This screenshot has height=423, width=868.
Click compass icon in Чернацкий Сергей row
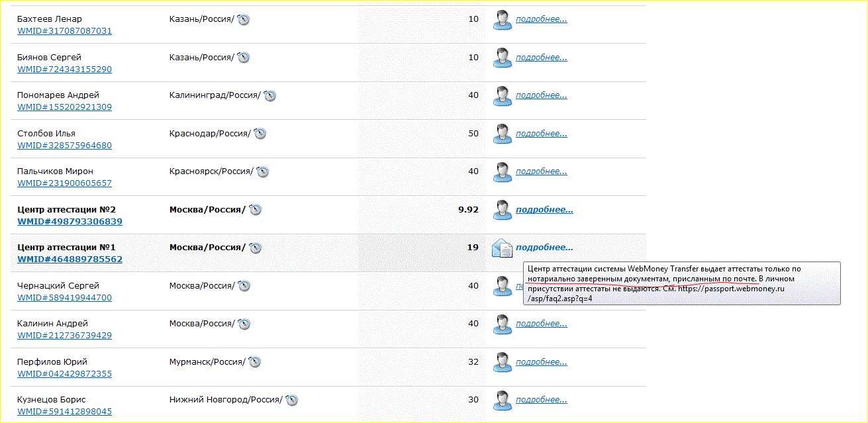click(244, 286)
